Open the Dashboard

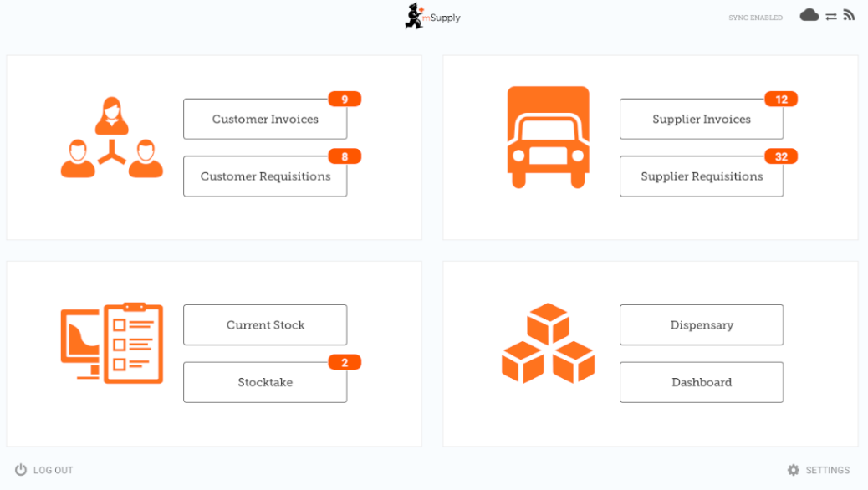tap(701, 382)
